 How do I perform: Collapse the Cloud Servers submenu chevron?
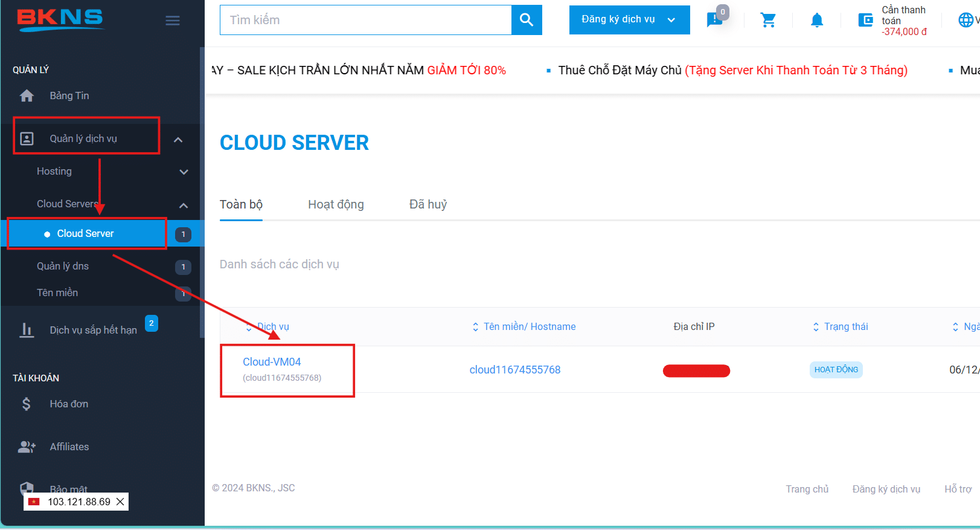tap(184, 205)
